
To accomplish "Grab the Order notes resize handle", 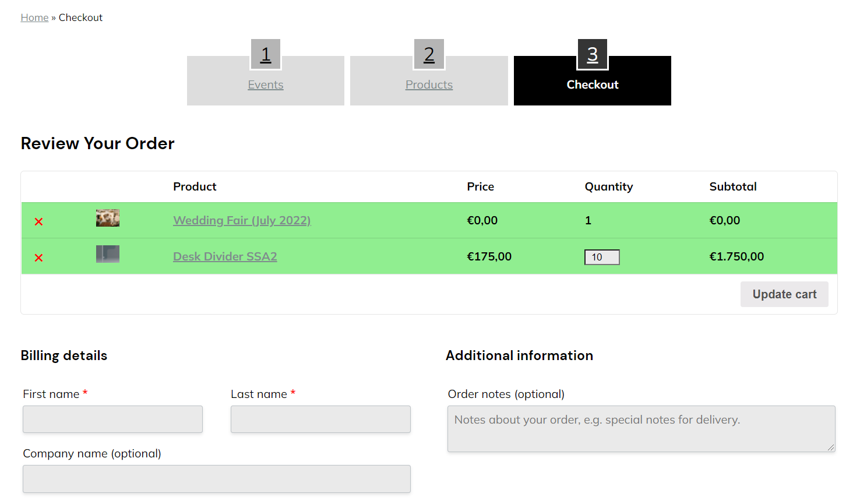I will (x=831, y=447).
